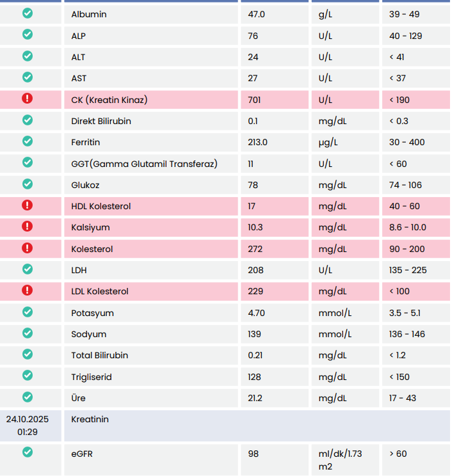Click the CK result value 701
The height and width of the screenshot is (476, 459).
pyautogui.click(x=255, y=100)
